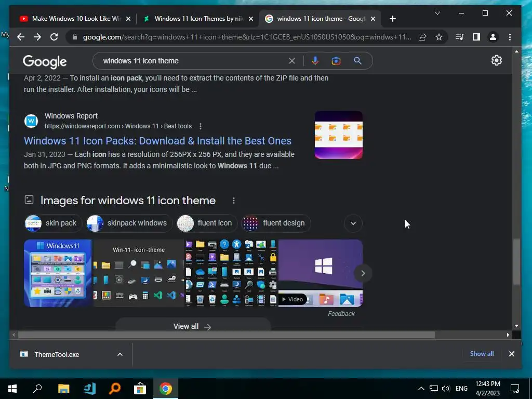Image resolution: width=532 pixels, height=399 pixels.
Task: Open Chrome side panel
Action: (x=476, y=37)
